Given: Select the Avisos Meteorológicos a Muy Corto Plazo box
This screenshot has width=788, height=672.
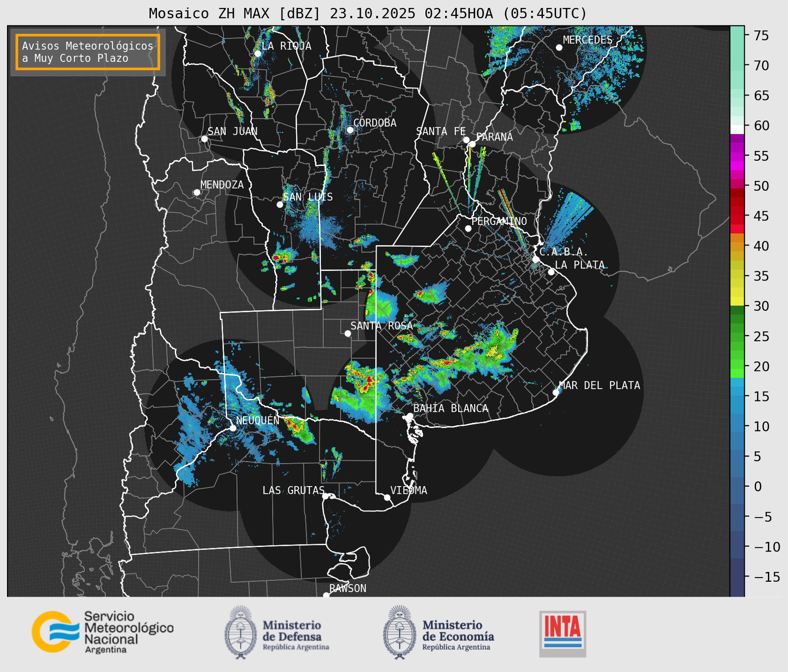Looking at the screenshot, I should [88, 52].
